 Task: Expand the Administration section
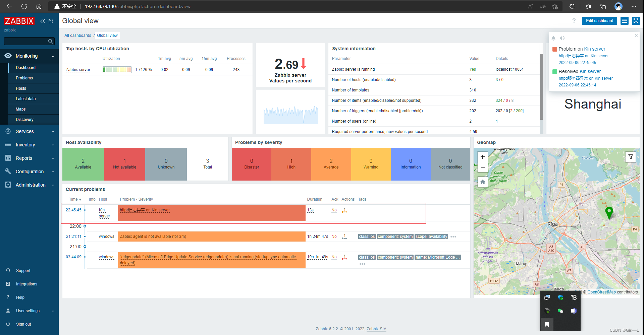(29, 185)
